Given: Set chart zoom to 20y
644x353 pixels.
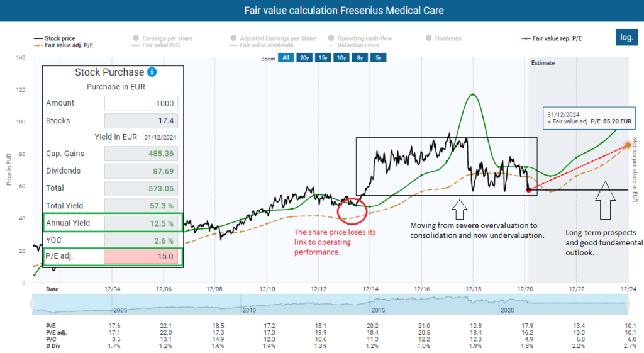Looking at the screenshot, I should click(x=304, y=57).
